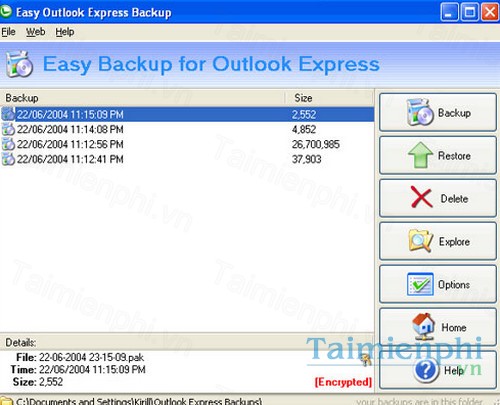Click the Options button label
Image resolution: width=500 pixels, height=405 pixels.
click(x=454, y=285)
